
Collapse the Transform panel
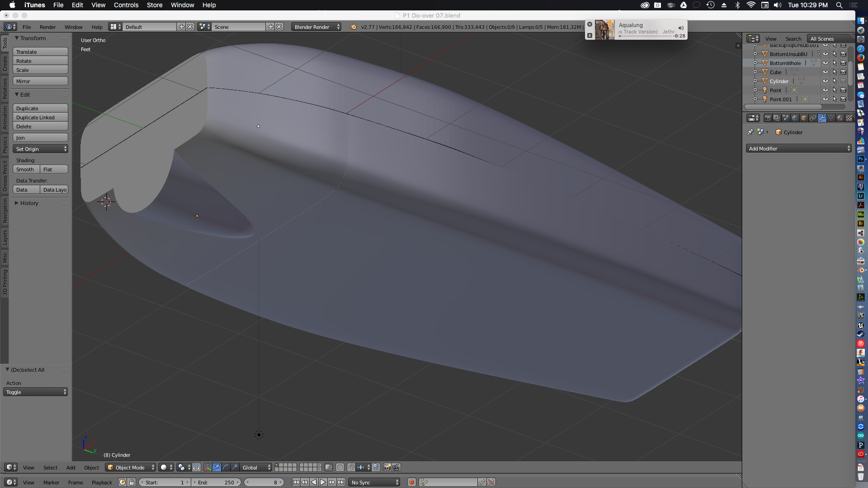[17, 38]
